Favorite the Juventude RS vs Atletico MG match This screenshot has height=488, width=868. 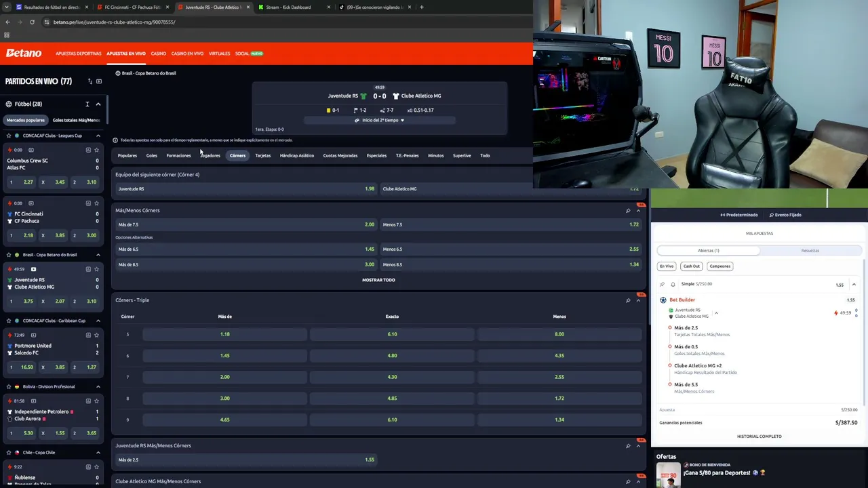coord(97,269)
